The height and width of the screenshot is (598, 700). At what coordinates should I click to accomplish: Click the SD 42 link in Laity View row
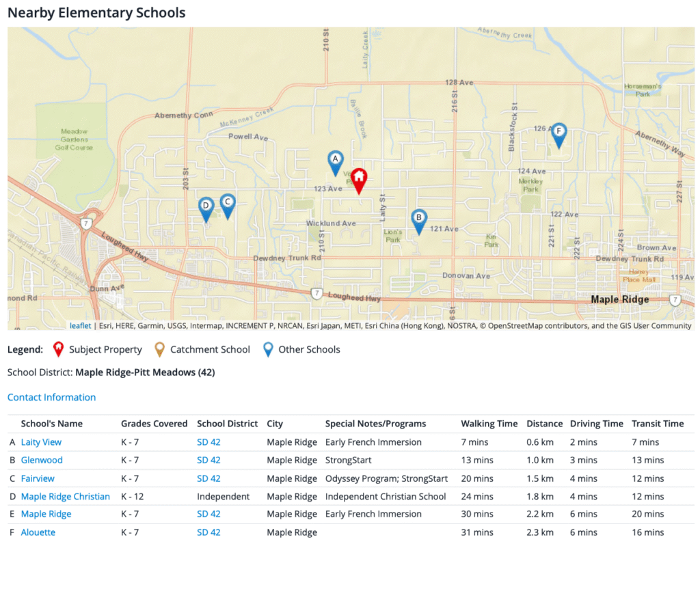point(208,442)
